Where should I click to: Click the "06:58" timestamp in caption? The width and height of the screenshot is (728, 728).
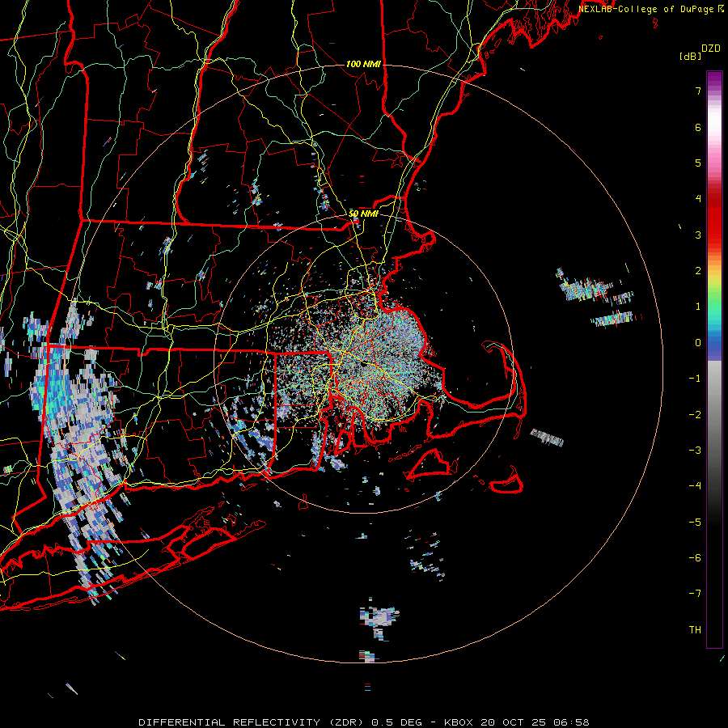click(x=572, y=722)
